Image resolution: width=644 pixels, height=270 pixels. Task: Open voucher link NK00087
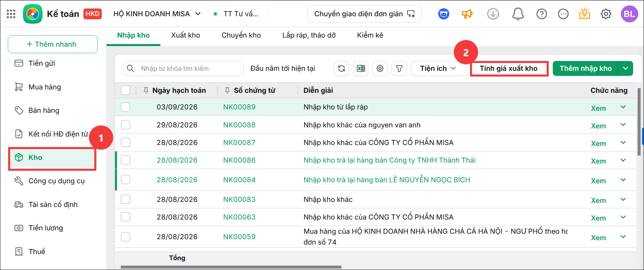tap(239, 143)
